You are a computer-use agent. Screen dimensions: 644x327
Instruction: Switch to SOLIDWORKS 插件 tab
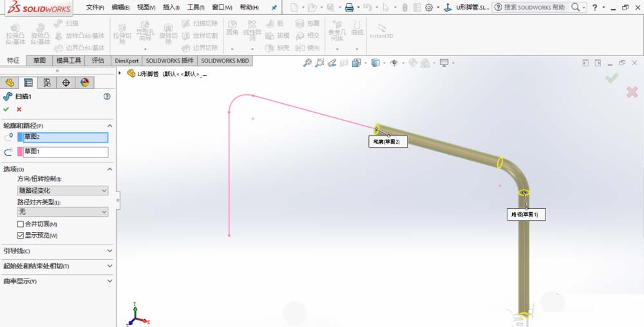point(169,61)
